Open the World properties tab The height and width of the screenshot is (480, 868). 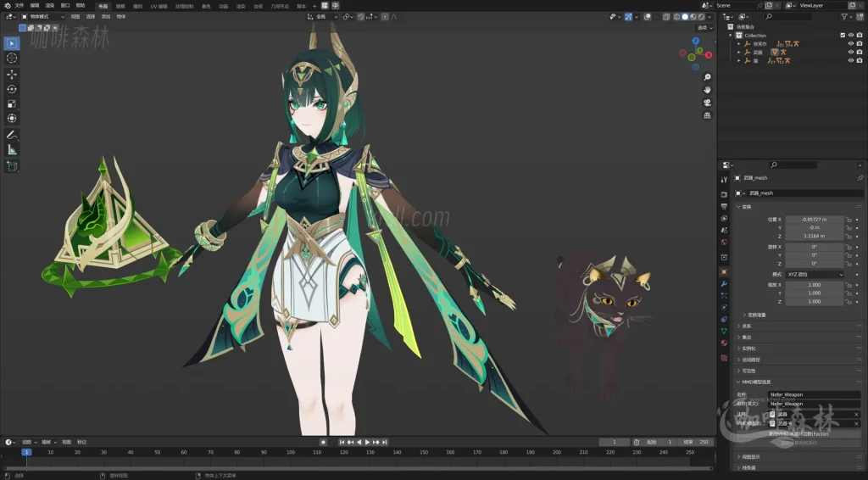click(724, 243)
